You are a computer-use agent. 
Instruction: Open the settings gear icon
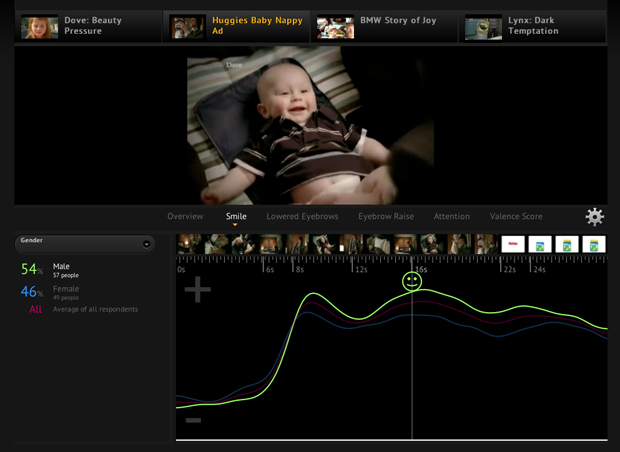(594, 217)
